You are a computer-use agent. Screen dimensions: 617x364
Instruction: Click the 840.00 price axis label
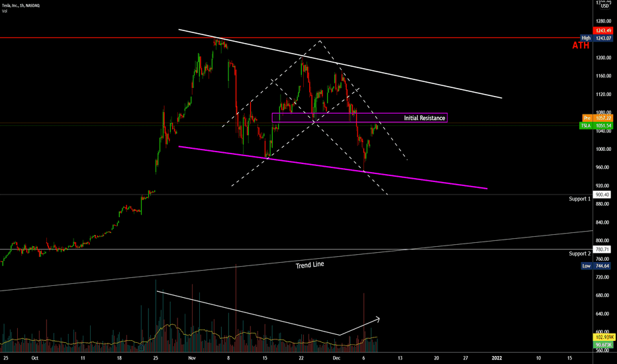click(603, 222)
